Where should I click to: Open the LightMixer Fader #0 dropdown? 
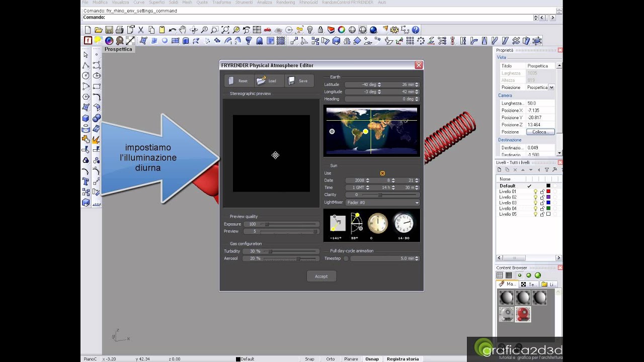(382, 202)
